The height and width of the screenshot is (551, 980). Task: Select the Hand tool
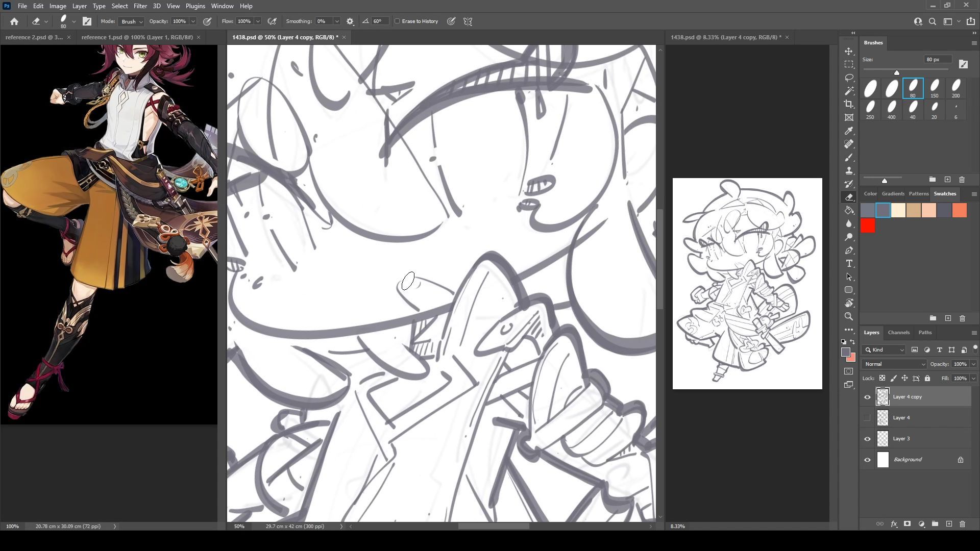849,303
